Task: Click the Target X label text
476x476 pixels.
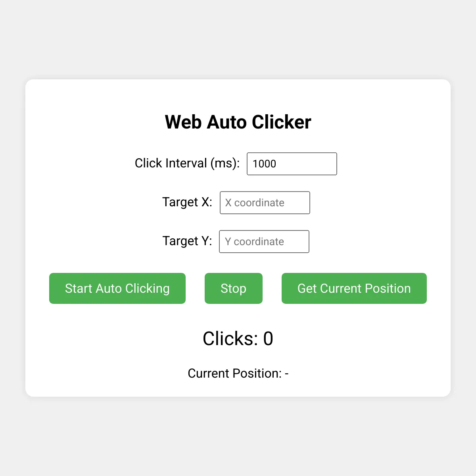Action: pos(187,202)
